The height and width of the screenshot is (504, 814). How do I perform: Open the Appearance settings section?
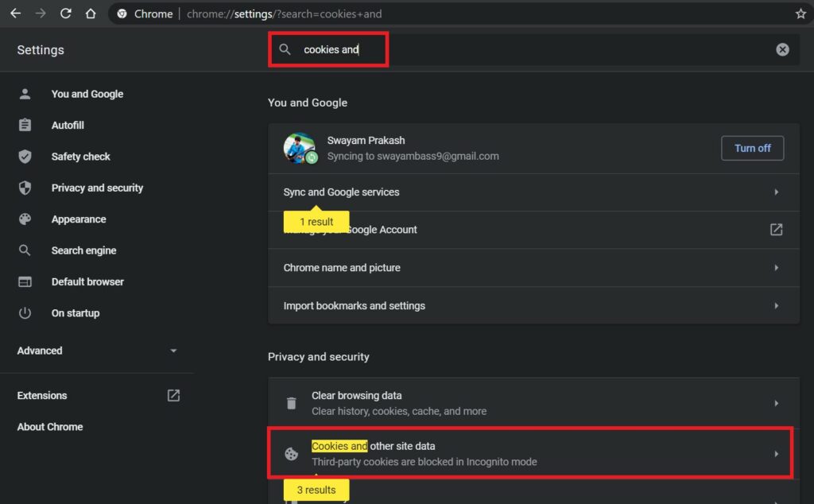79,219
